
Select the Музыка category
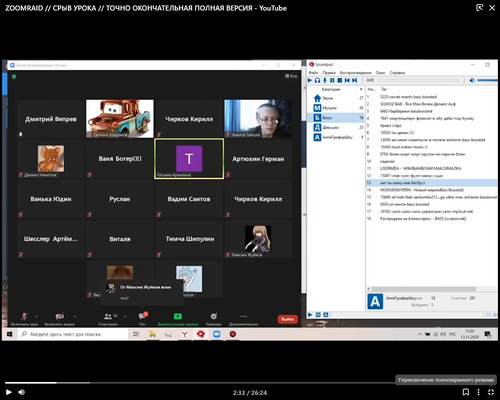tap(336, 108)
